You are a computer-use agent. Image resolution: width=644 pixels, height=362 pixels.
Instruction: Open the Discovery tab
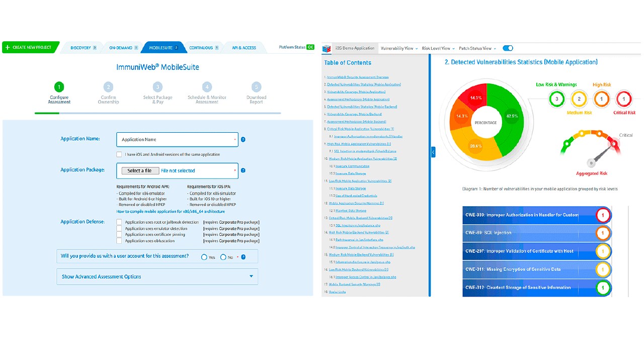coord(83,48)
